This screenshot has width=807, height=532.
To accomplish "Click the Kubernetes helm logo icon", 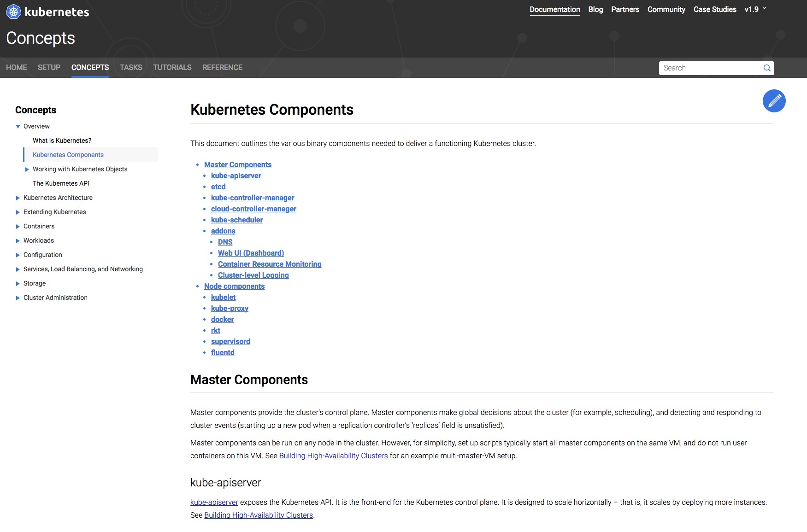I will (13, 12).
